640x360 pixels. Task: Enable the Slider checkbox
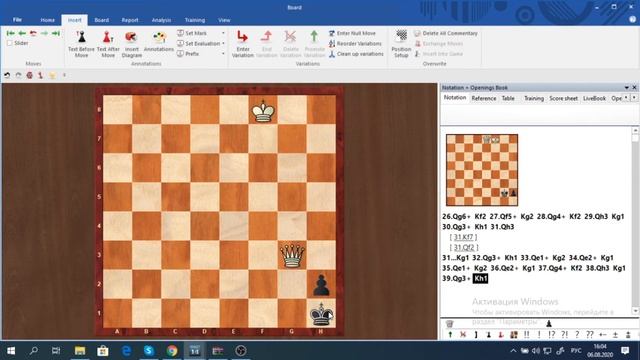coord(10,43)
